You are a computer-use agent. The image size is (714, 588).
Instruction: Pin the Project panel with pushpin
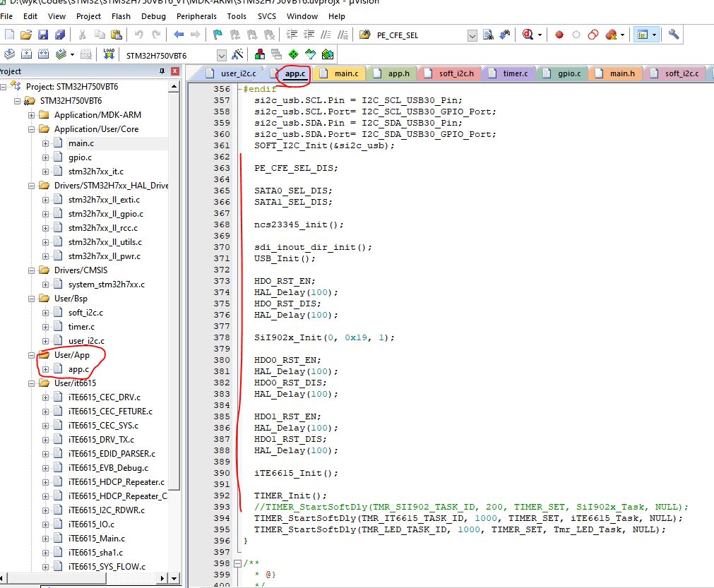pyautogui.click(x=162, y=71)
